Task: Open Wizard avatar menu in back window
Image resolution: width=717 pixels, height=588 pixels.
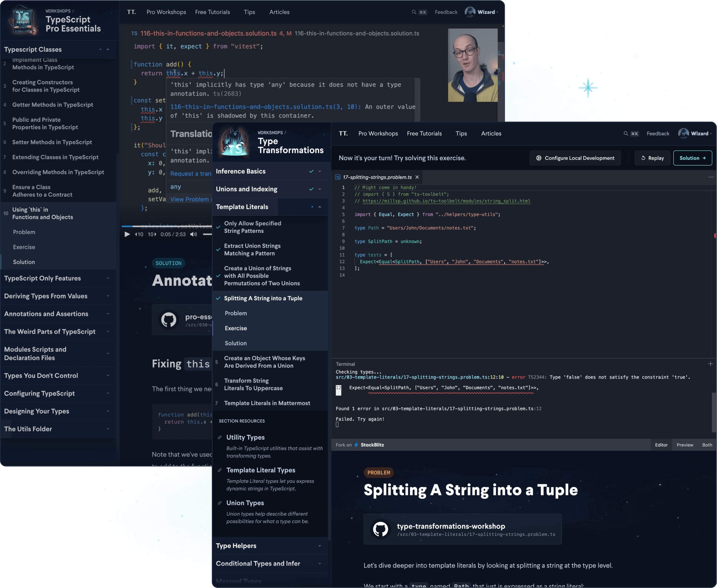Action: click(x=481, y=12)
